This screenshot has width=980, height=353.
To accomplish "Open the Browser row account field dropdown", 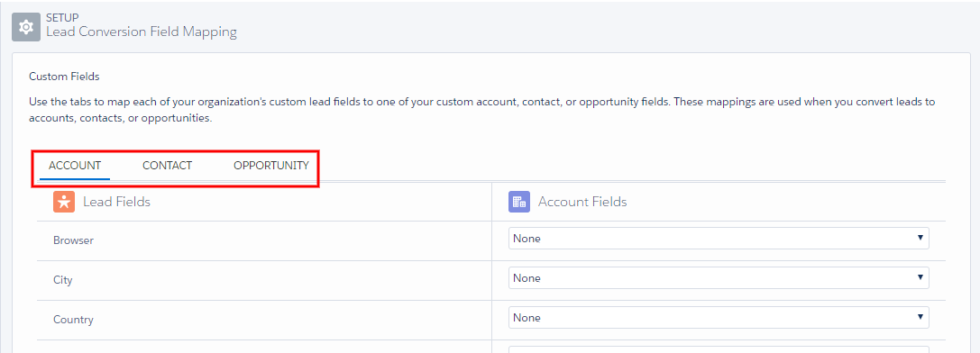I will click(719, 238).
